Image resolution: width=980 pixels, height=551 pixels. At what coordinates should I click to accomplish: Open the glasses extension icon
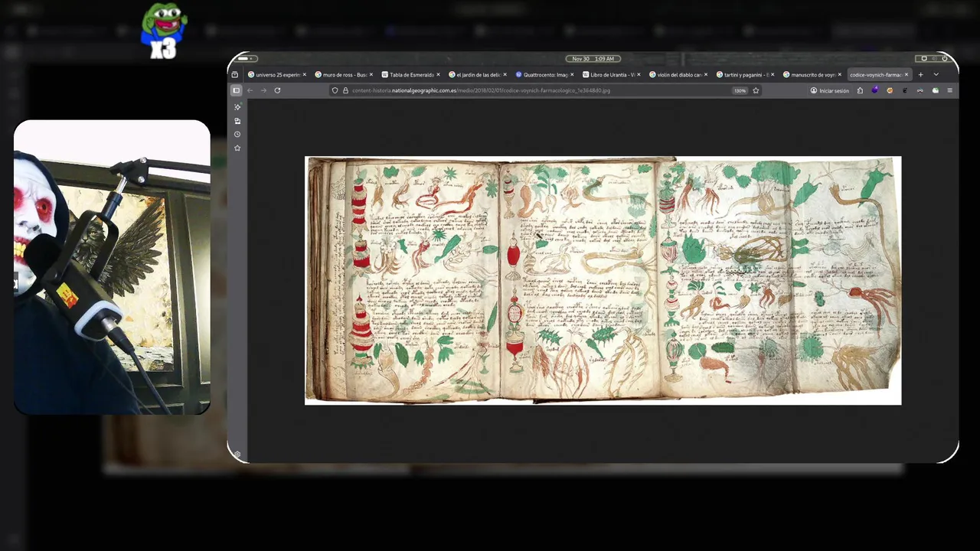920,90
